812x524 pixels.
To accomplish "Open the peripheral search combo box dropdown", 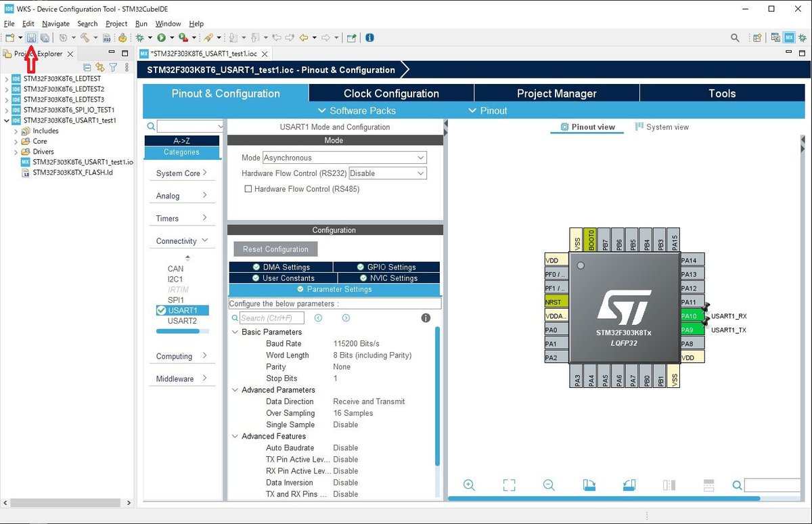I will pyautogui.click(x=220, y=127).
